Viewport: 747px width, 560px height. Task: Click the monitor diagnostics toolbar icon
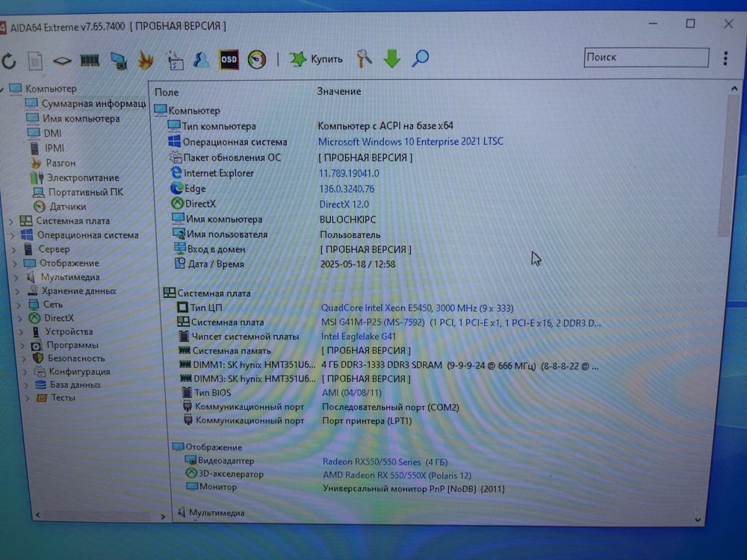click(118, 60)
